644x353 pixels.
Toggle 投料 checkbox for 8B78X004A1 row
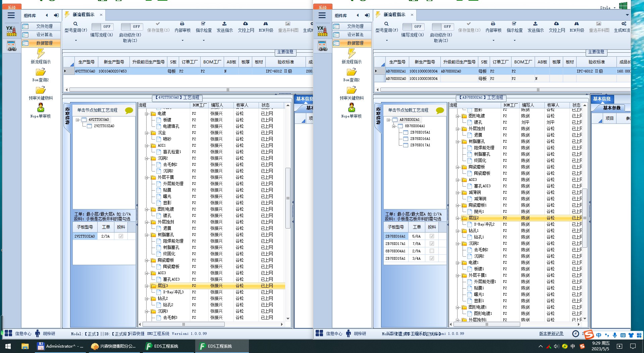coord(432,251)
